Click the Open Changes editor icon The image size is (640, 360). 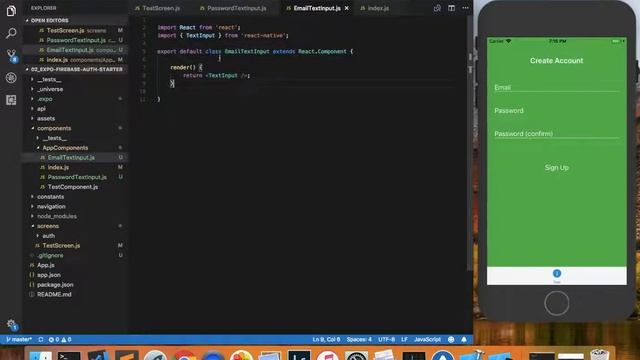(x=437, y=8)
